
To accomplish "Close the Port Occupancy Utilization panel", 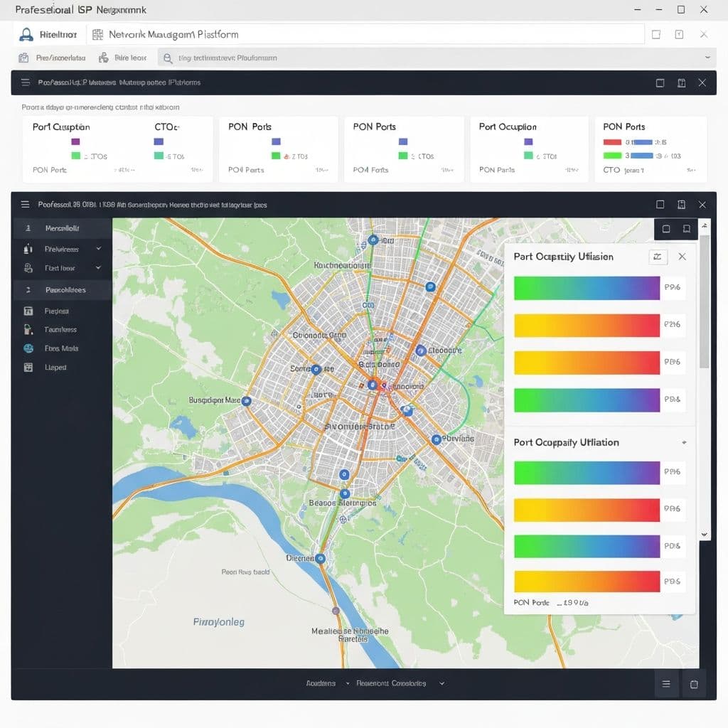I will 682,257.
